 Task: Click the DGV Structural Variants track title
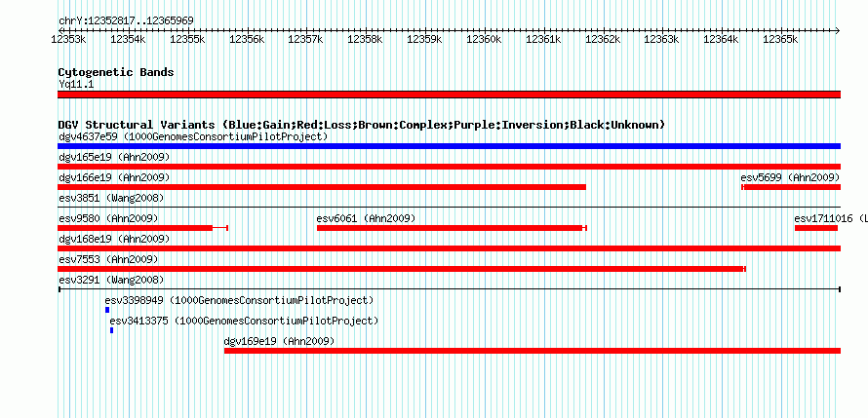coord(362,125)
